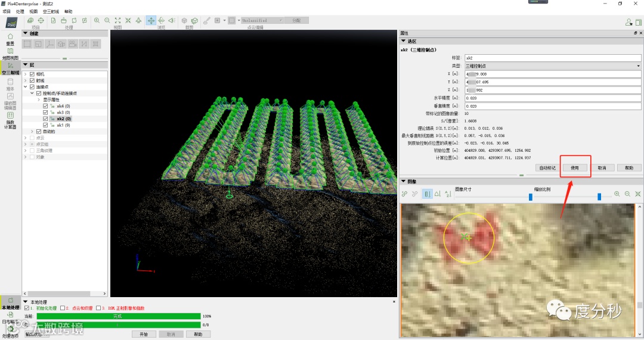
Task: Toggle the xk4 control point checkbox
Action: 45,106
